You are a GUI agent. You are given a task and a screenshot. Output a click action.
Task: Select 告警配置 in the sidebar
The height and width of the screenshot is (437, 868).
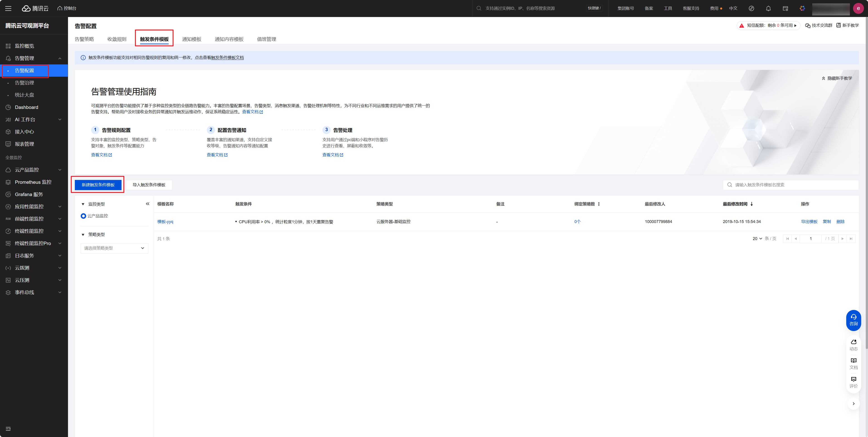coord(34,71)
